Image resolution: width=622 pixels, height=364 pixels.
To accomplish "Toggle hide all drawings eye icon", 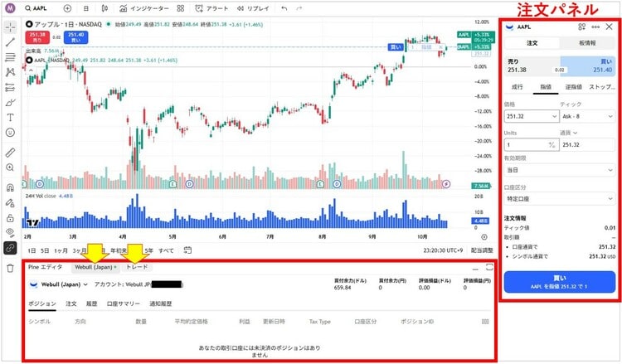I will 10,232.
